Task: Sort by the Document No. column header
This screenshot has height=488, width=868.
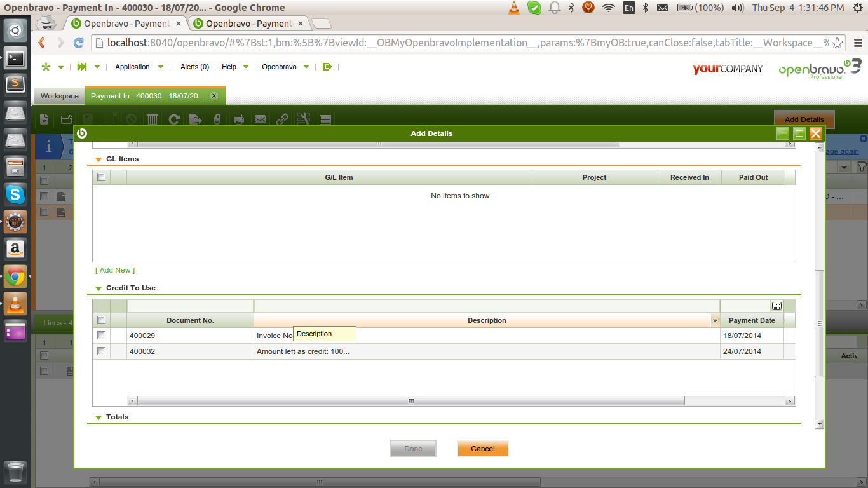Action: click(191, 320)
